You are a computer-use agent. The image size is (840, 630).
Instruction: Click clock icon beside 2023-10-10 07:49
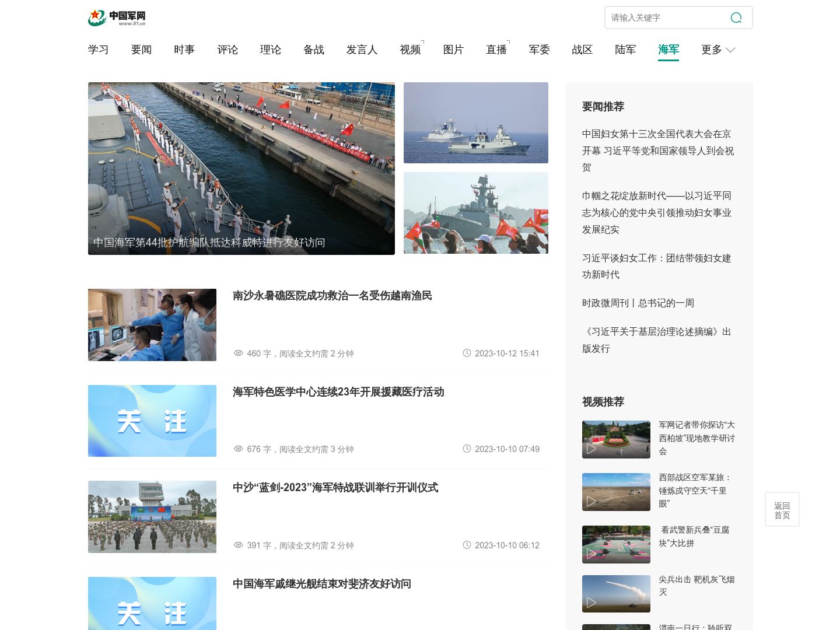(467, 449)
